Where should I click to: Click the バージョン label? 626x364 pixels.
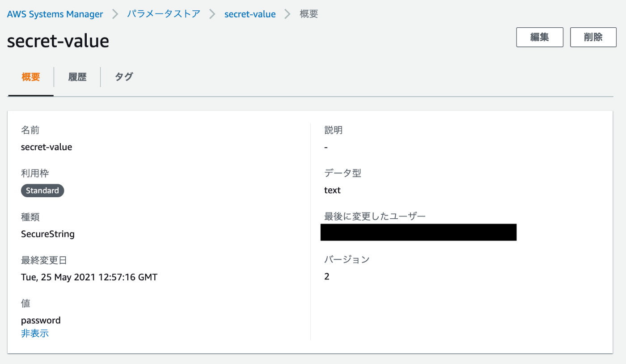point(347,259)
